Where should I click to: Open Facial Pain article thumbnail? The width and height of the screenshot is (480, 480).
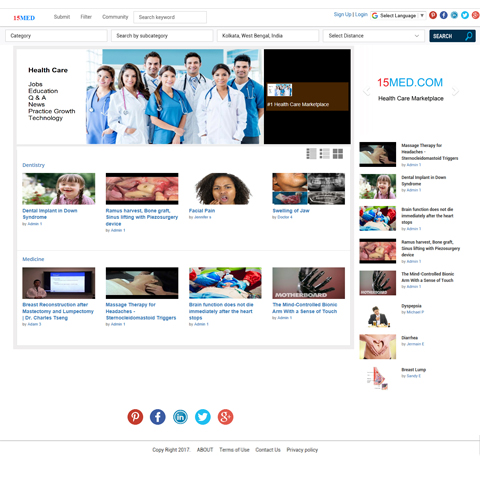(225, 189)
